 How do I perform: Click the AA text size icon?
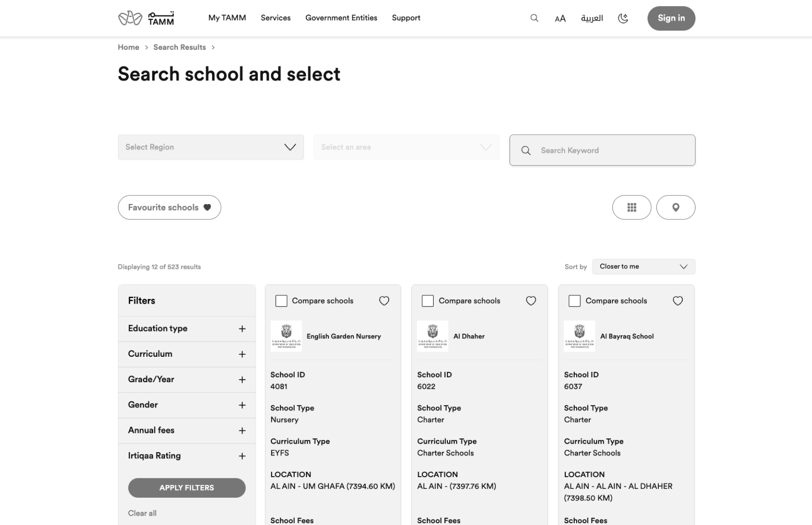click(x=560, y=18)
